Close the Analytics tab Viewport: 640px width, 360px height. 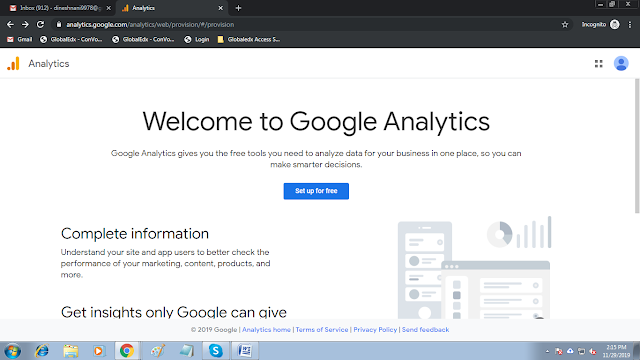click(x=220, y=8)
